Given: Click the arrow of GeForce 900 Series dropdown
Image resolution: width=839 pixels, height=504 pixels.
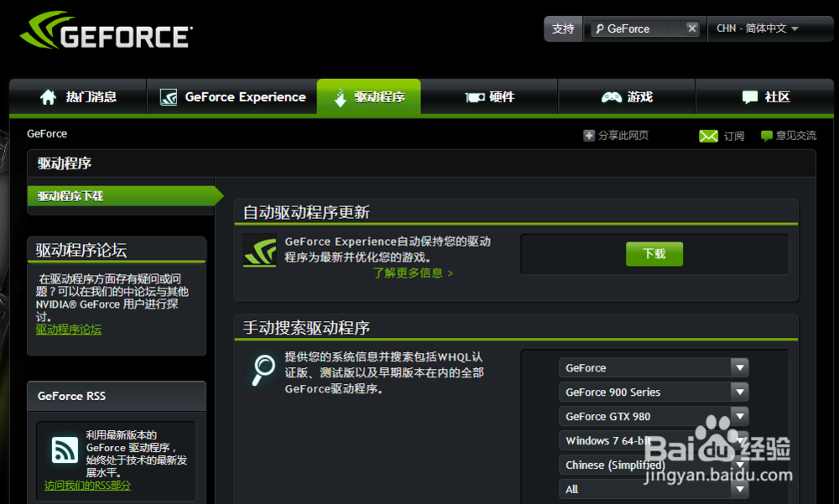Looking at the screenshot, I should pyautogui.click(x=739, y=392).
